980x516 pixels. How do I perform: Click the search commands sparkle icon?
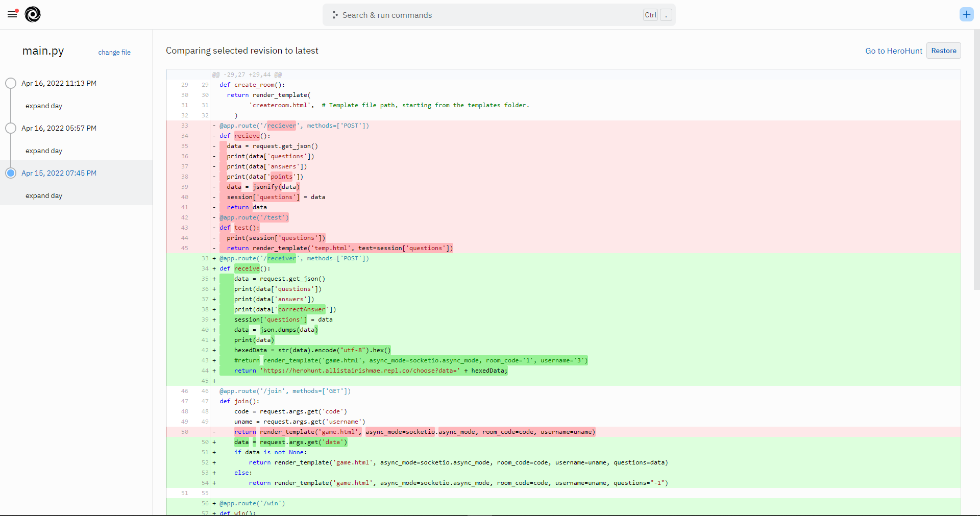(x=335, y=15)
